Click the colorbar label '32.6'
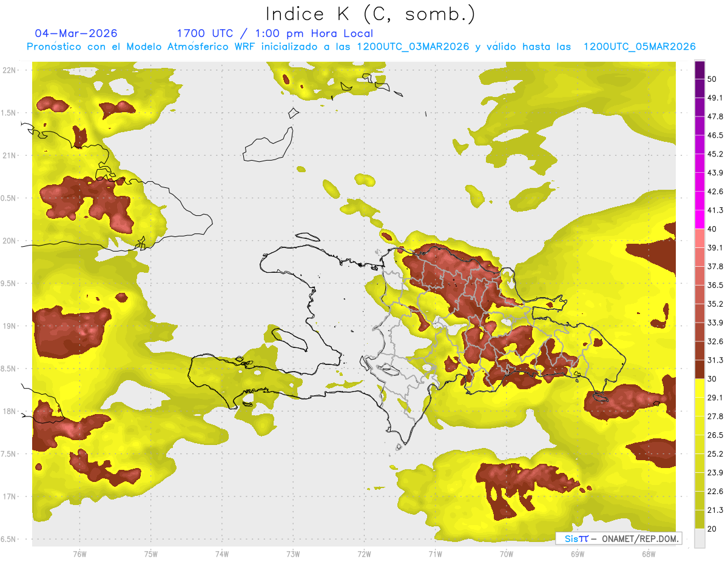The height and width of the screenshot is (562, 728). coord(715,341)
